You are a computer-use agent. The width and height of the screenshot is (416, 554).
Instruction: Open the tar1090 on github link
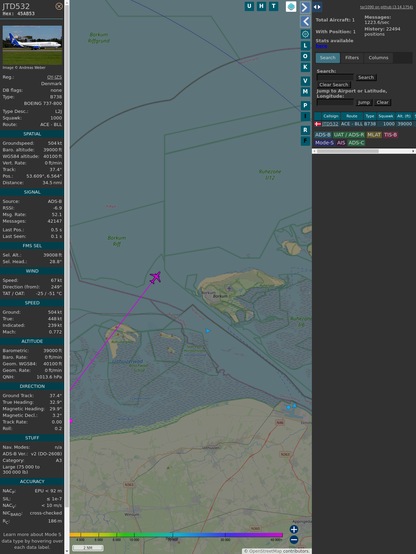coord(386,7)
